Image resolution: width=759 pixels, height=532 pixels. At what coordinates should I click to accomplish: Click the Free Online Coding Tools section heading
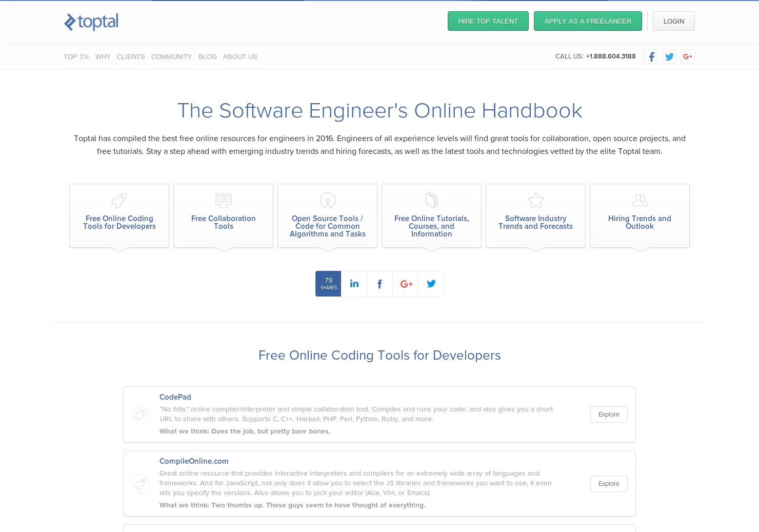[x=379, y=356]
